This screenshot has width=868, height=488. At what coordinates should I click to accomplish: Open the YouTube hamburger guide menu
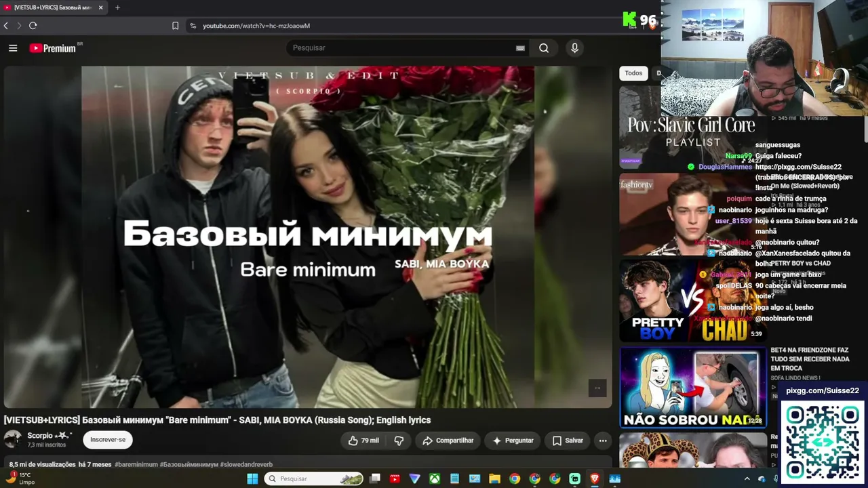[13, 48]
